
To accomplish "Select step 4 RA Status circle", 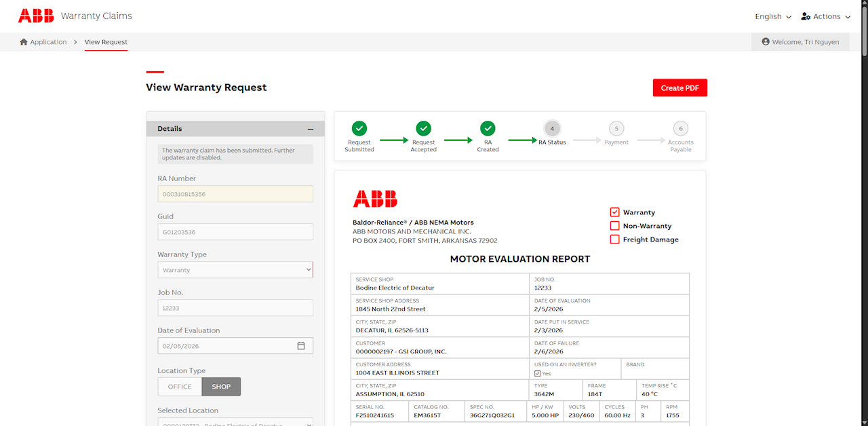I will tap(552, 128).
